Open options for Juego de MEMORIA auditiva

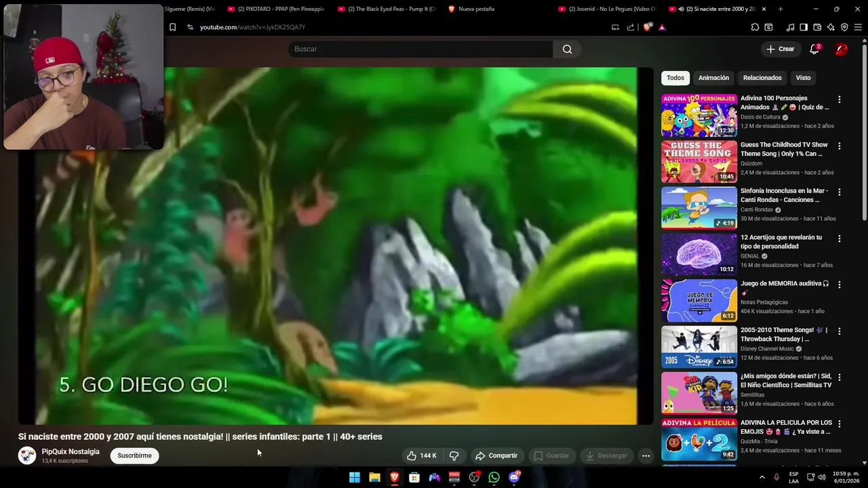point(839,285)
